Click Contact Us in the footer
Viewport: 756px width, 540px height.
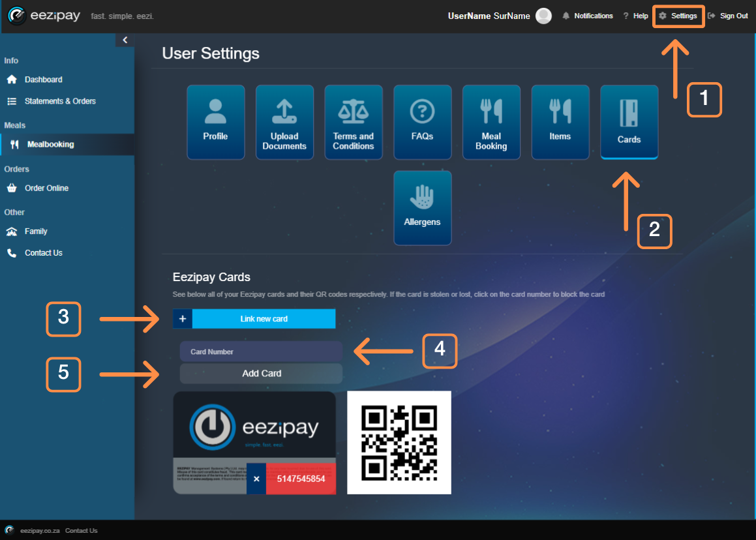pos(81,530)
